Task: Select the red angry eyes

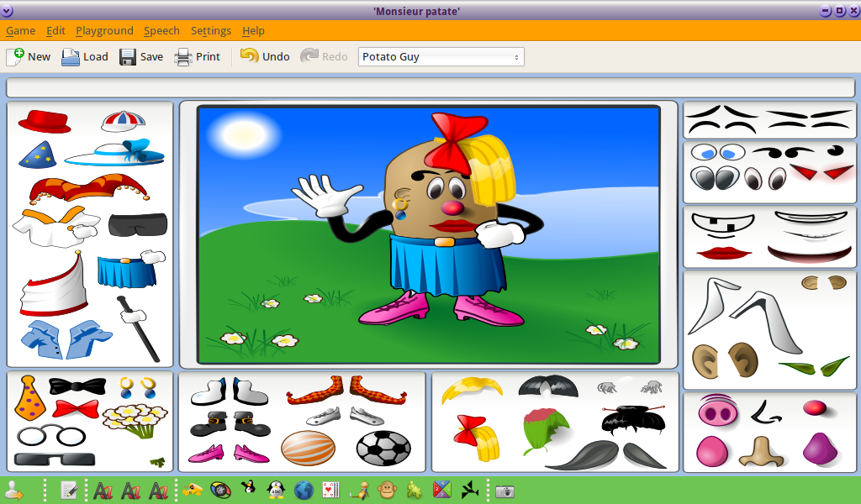Action: (x=822, y=173)
